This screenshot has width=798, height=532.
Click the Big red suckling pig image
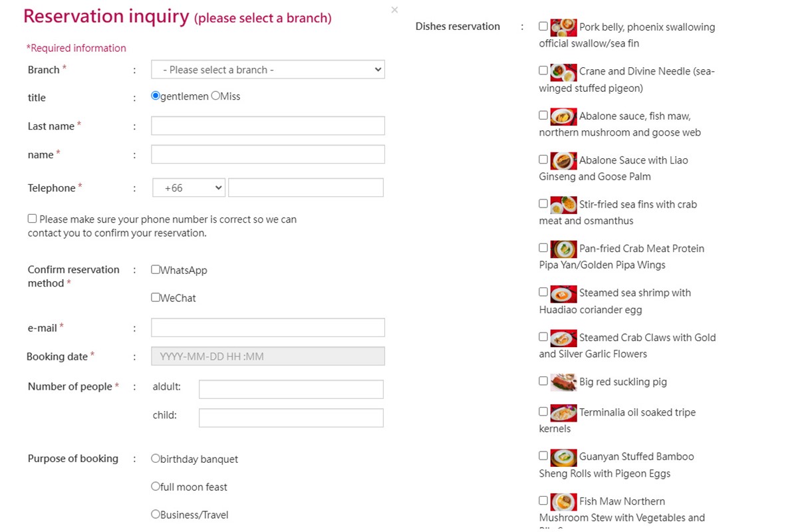pos(563,382)
